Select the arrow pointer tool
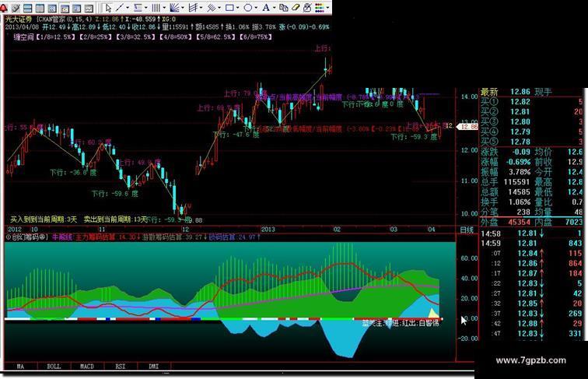Screen dimensions: 588x379 click(108, 8)
